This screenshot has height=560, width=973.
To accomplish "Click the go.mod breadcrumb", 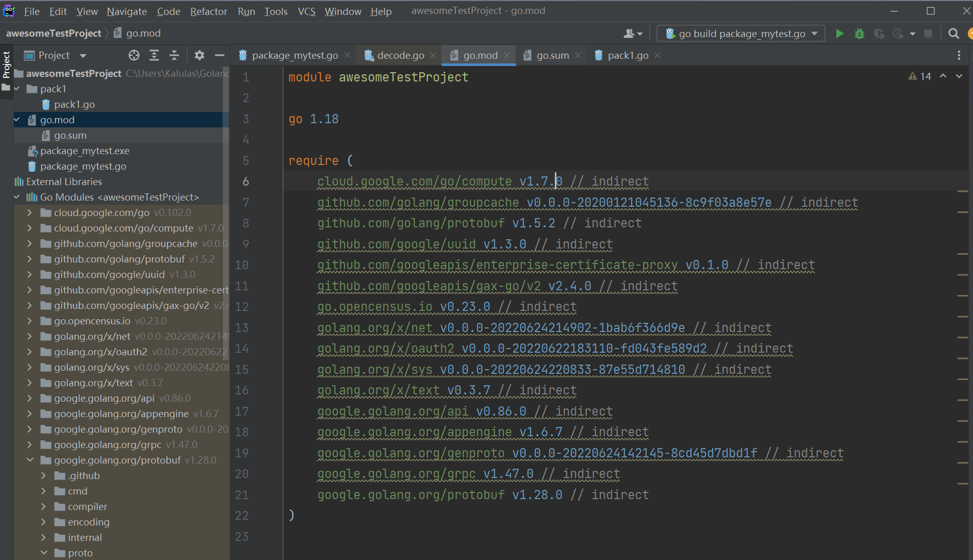I will [x=137, y=33].
